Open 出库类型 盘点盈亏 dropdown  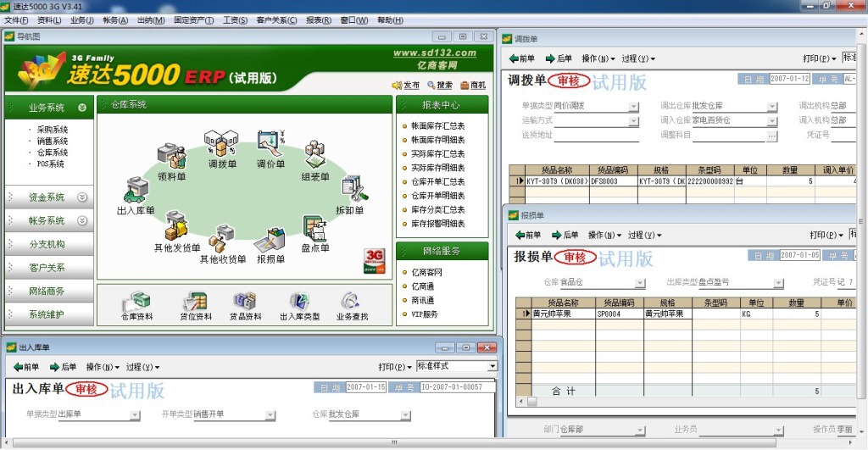coord(779,283)
